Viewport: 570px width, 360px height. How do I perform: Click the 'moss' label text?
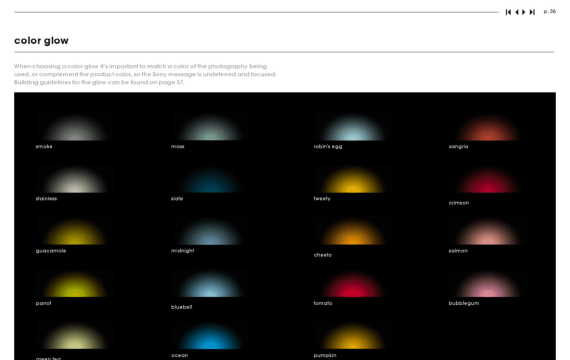[178, 147]
